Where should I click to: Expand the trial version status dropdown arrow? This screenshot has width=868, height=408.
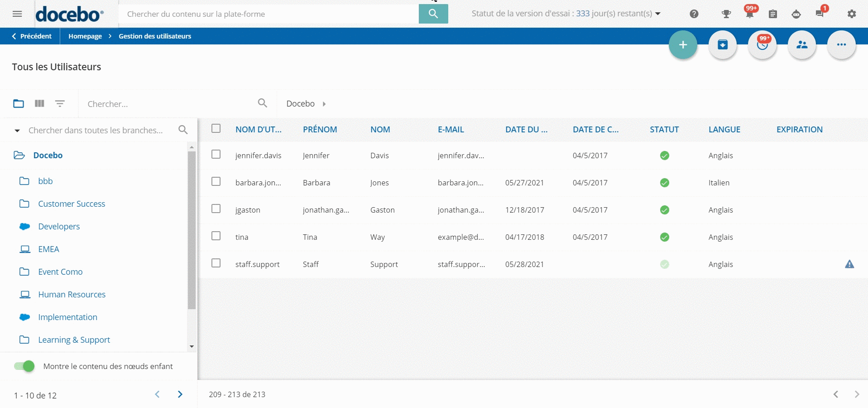pos(658,14)
